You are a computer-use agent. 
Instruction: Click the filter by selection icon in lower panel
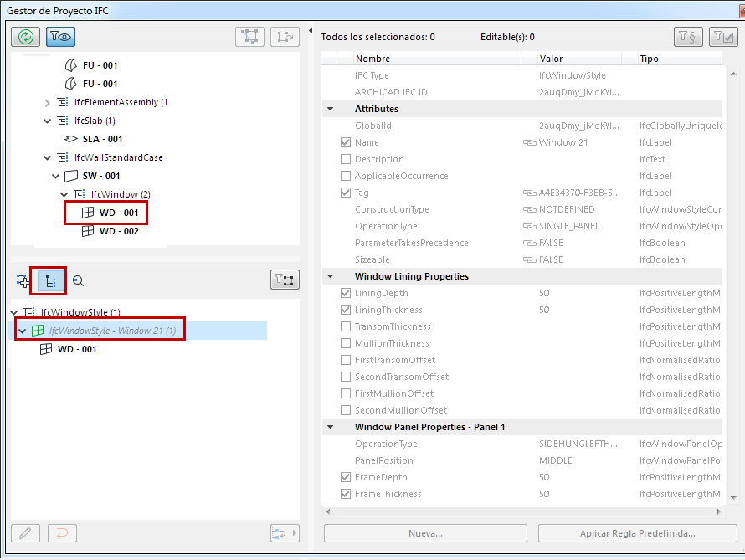coord(285,280)
